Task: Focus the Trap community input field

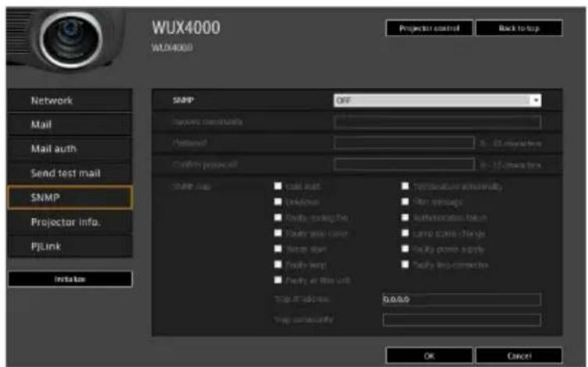Action: (x=462, y=319)
